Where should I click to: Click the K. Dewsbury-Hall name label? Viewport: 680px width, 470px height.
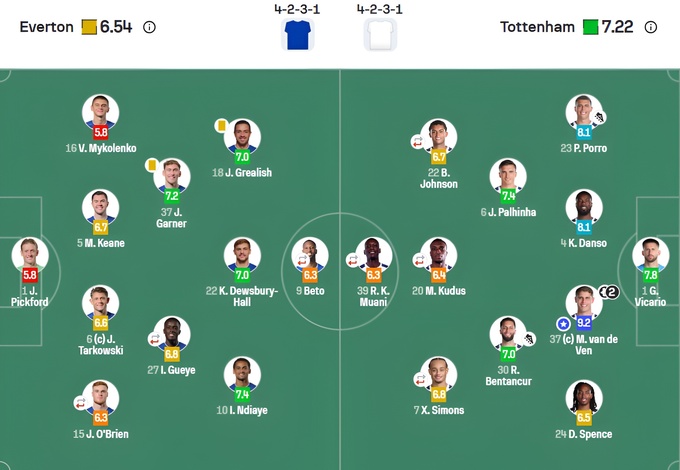241,297
